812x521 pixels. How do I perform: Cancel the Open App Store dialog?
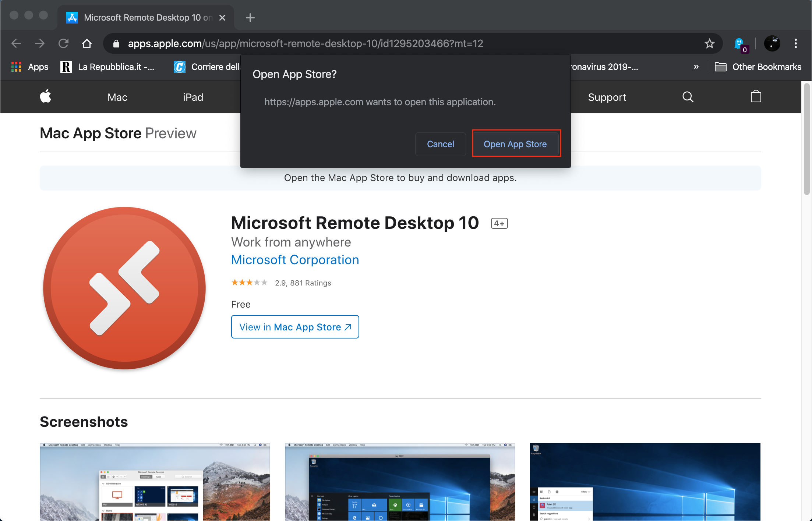(x=441, y=144)
